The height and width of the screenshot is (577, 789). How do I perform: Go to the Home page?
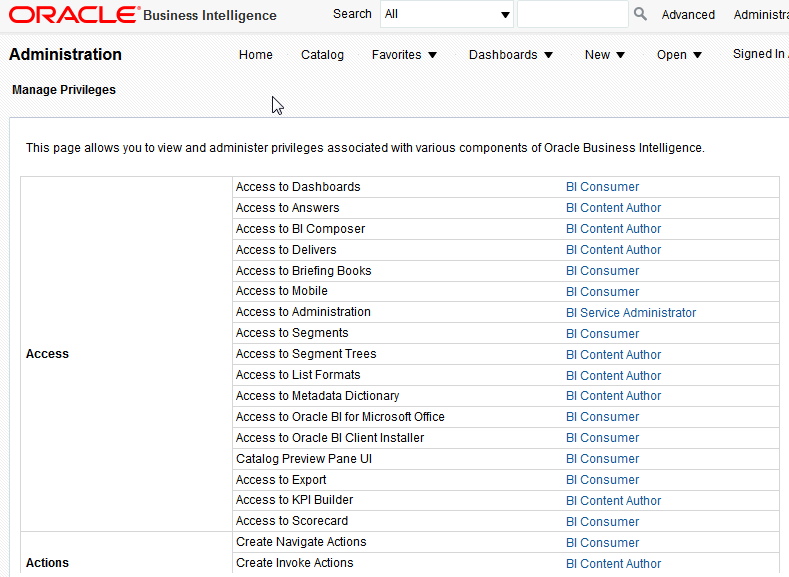256,54
